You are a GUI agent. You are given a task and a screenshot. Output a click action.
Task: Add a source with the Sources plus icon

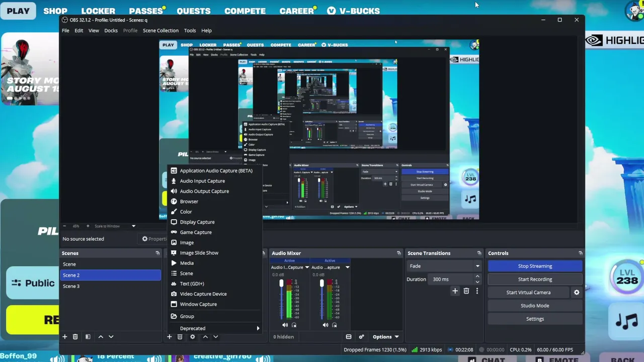169,337
